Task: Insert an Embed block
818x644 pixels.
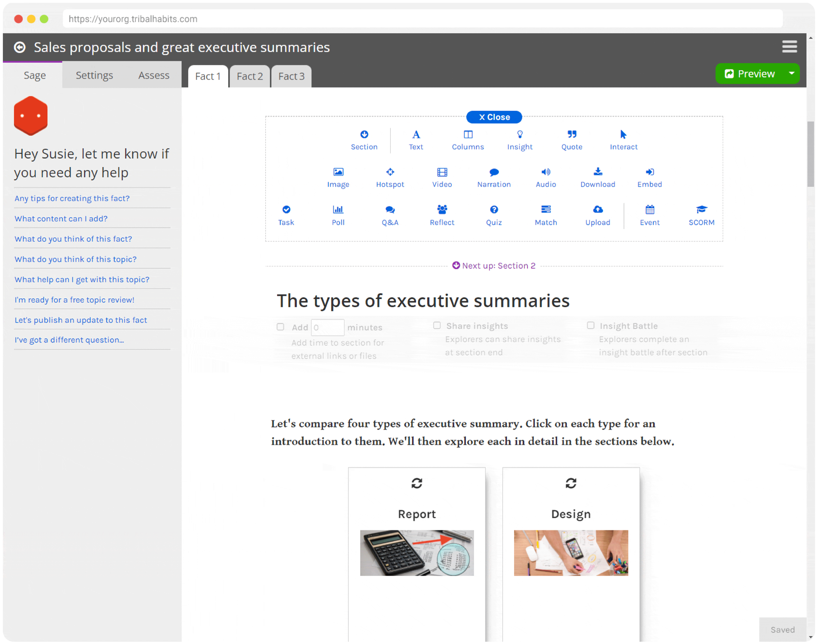Action: [x=649, y=177]
